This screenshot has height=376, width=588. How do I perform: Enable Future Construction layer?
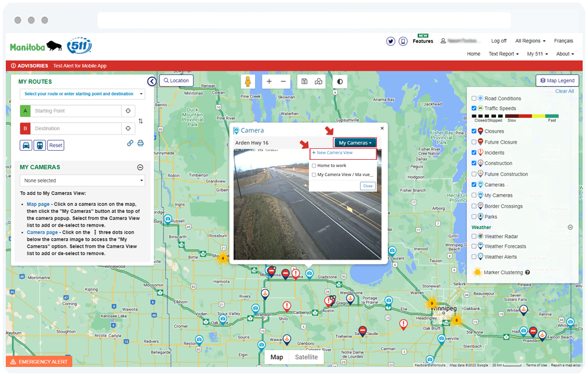tap(474, 174)
